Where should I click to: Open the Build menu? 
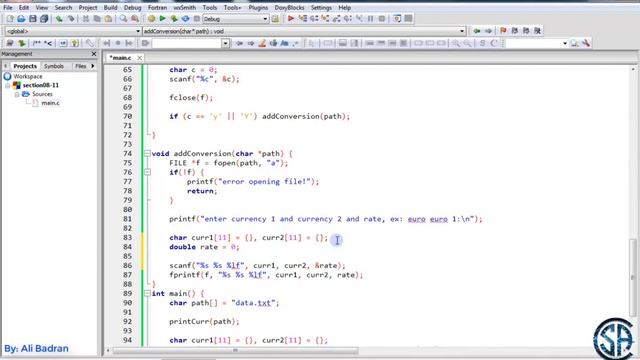pyautogui.click(x=110, y=7)
